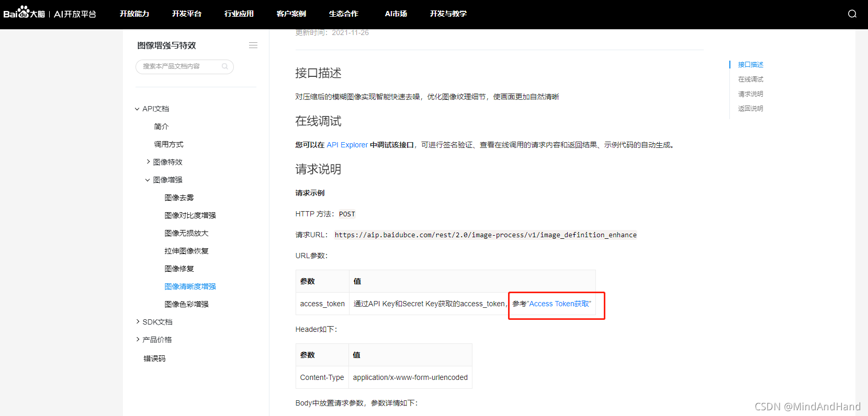868x416 pixels.
Task: Jump to 返回说明 in page outline
Action: point(750,109)
